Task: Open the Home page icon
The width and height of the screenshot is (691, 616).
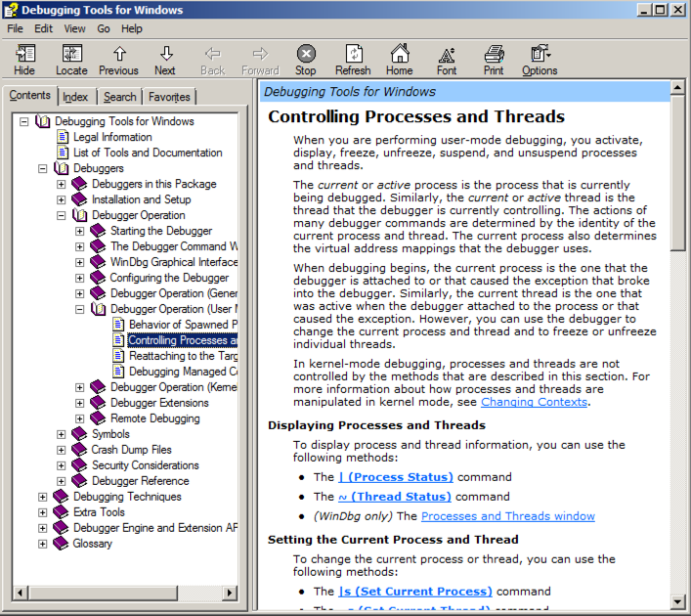Action: 400,54
